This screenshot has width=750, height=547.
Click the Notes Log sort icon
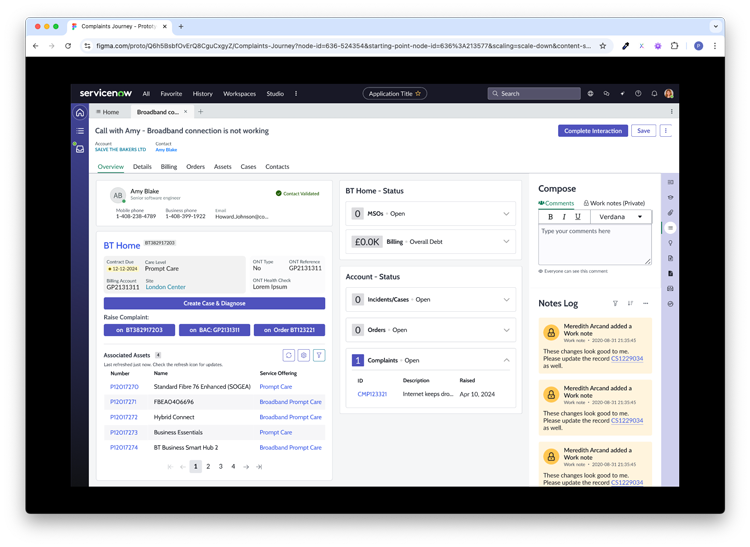coord(630,303)
